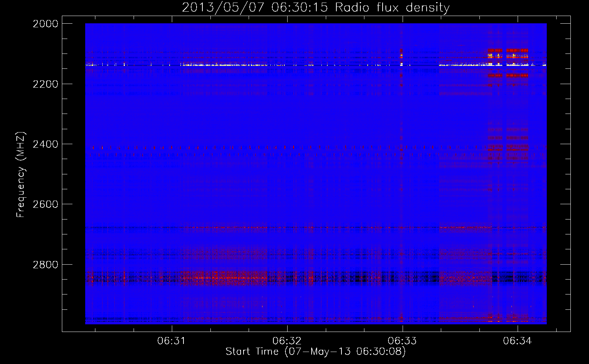Image resolution: width=589 pixels, height=364 pixels.
Task: Click the 2200 frequency tick label
Action: (46, 84)
